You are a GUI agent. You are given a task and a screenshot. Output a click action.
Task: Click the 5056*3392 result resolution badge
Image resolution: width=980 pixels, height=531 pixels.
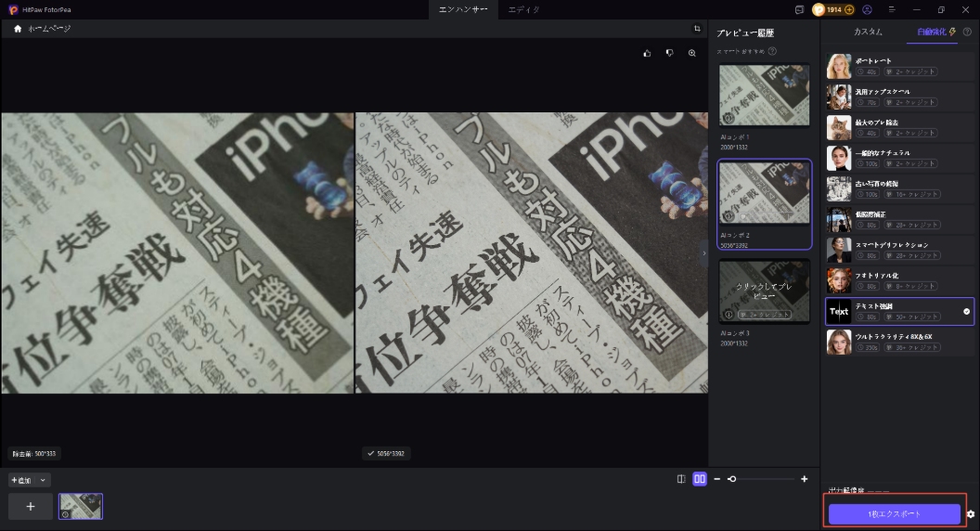point(386,453)
